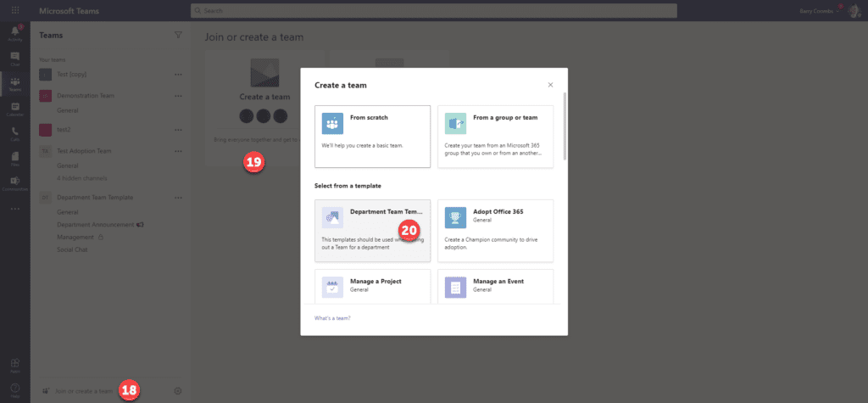Open General channel under Department Team Template
The image size is (868, 403).
point(68,212)
